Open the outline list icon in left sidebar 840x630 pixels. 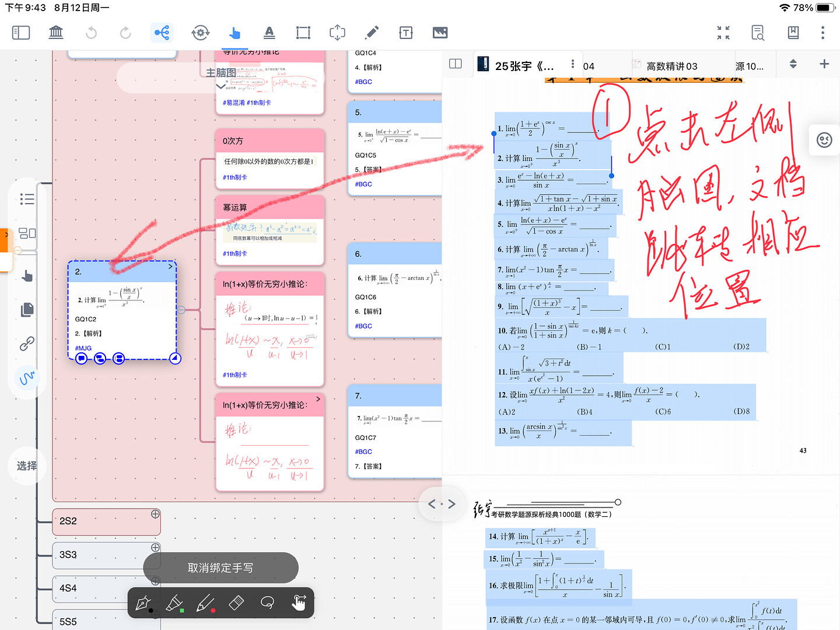point(27,199)
